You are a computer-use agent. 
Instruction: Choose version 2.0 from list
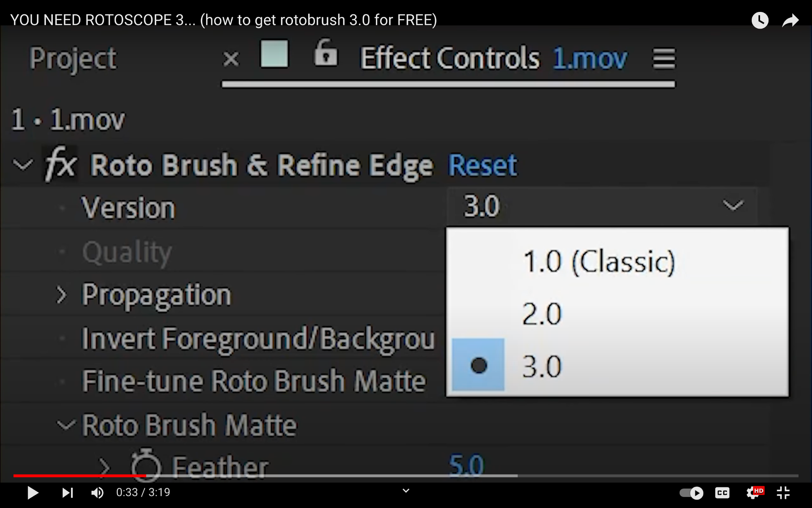click(542, 314)
